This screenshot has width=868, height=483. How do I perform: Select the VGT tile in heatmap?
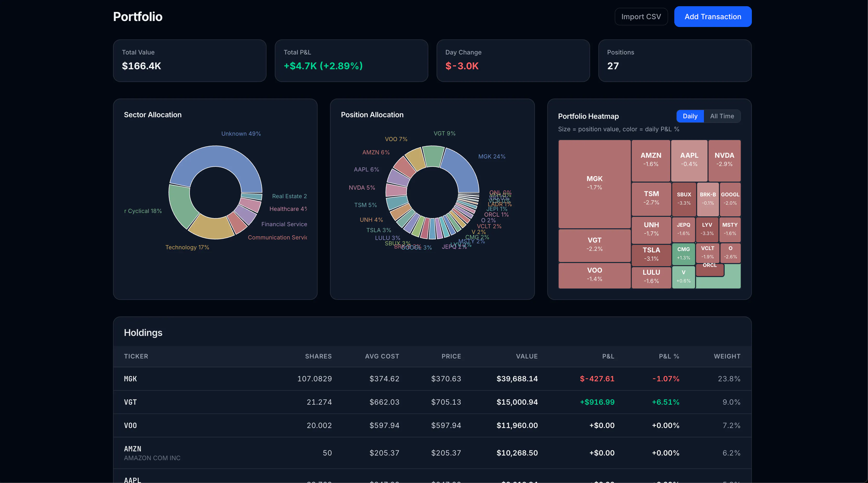[x=594, y=245]
